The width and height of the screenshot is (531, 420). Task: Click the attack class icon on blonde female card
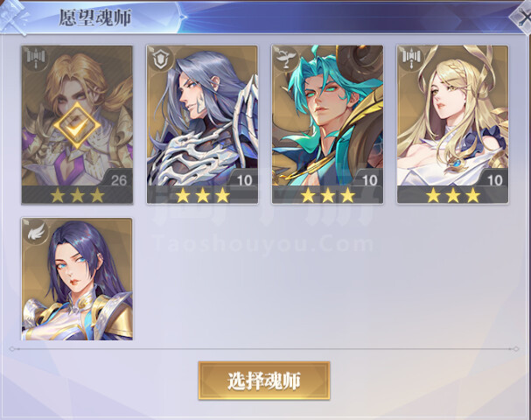tap(411, 59)
